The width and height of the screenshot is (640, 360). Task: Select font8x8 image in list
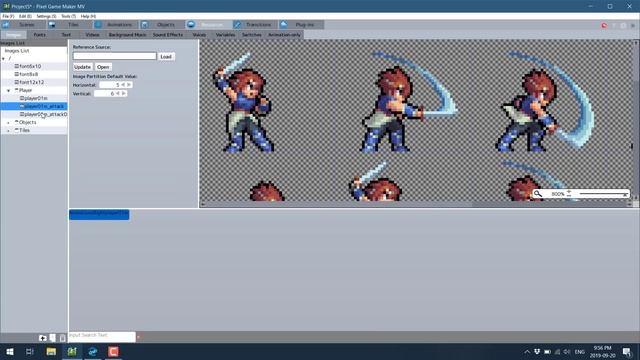pyautogui.click(x=34, y=74)
